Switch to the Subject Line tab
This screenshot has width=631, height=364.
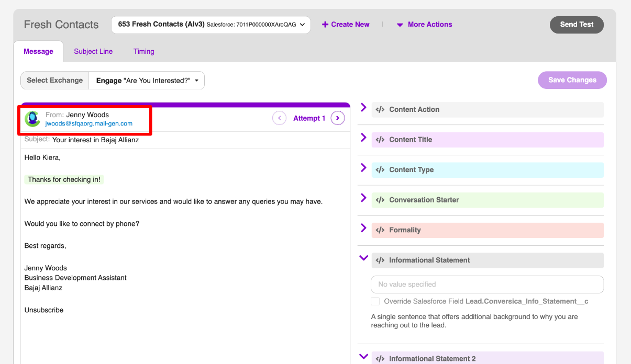93,51
